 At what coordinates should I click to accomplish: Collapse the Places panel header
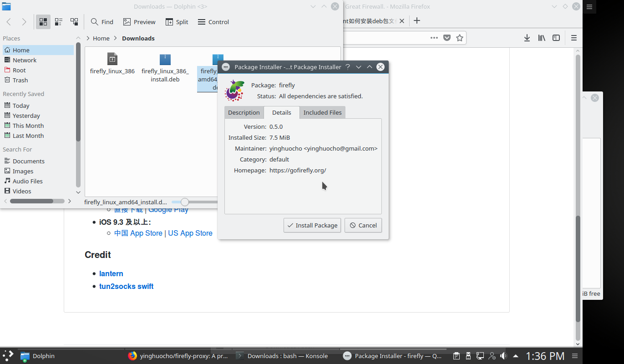click(x=78, y=38)
